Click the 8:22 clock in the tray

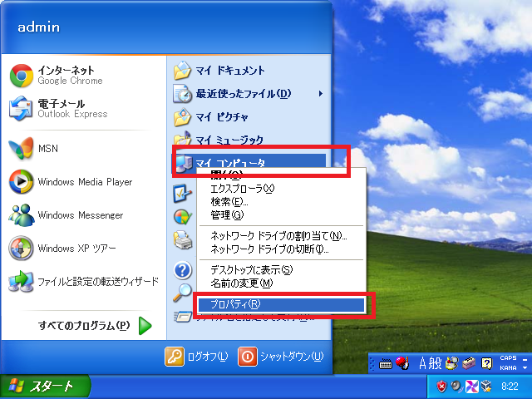click(x=510, y=387)
